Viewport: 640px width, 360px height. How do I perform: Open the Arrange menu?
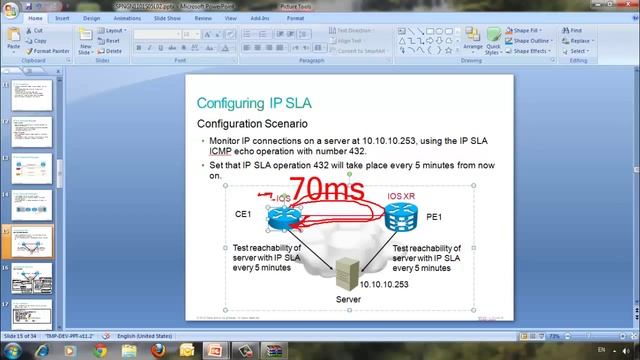point(473,40)
